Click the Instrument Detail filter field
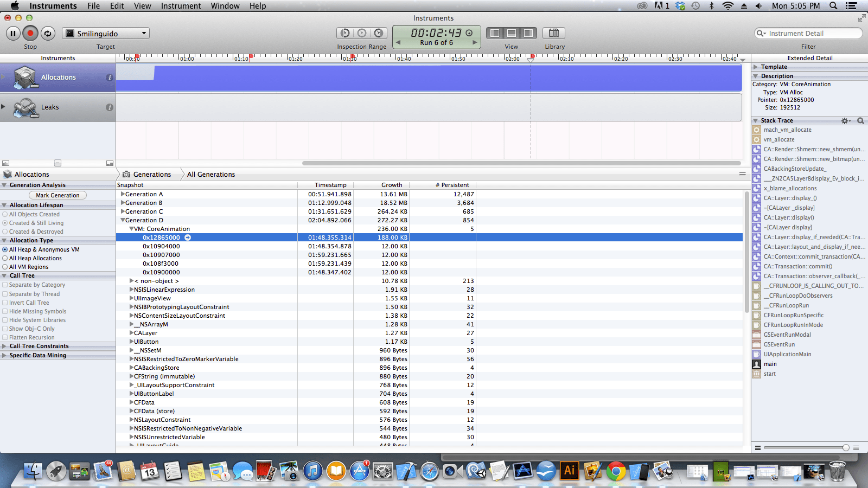 coord(808,33)
